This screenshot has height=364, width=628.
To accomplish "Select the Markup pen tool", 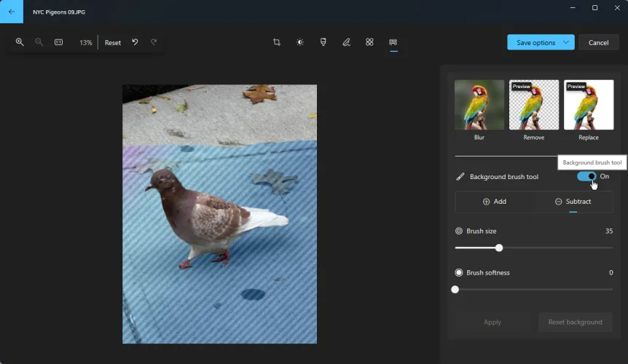I will click(x=347, y=42).
